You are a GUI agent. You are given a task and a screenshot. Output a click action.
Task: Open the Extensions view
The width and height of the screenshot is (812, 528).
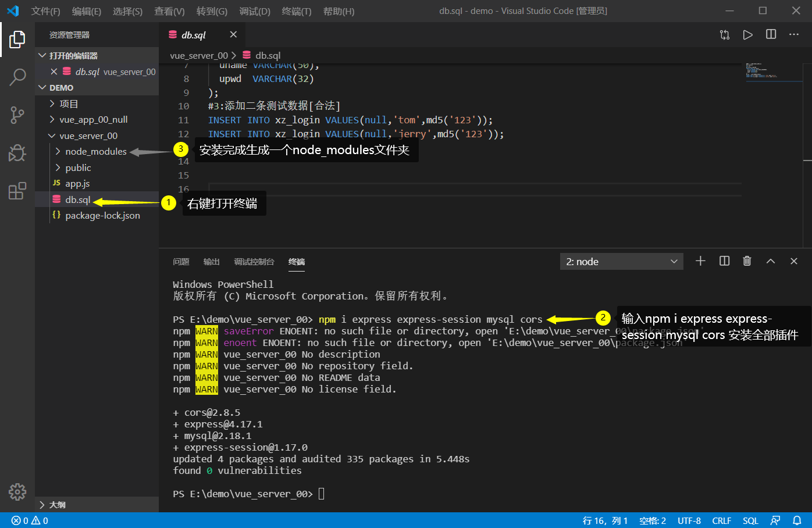17,191
